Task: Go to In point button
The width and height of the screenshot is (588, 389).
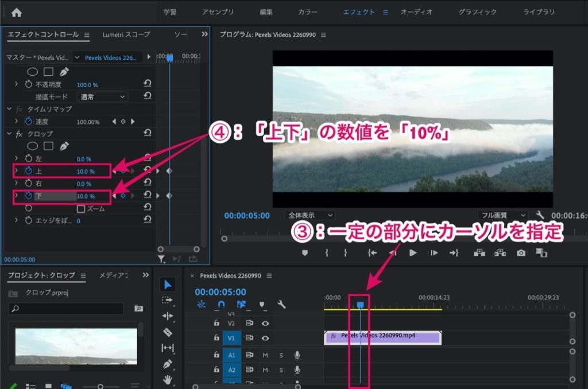Action: pyautogui.click(x=372, y=253)
